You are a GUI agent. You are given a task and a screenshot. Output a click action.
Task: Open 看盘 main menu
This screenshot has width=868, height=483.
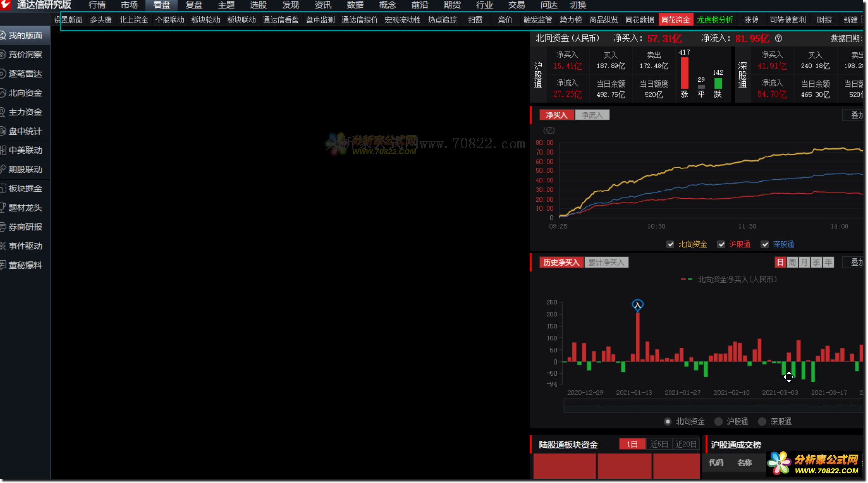pyautogui.click(x=162, y=5)
